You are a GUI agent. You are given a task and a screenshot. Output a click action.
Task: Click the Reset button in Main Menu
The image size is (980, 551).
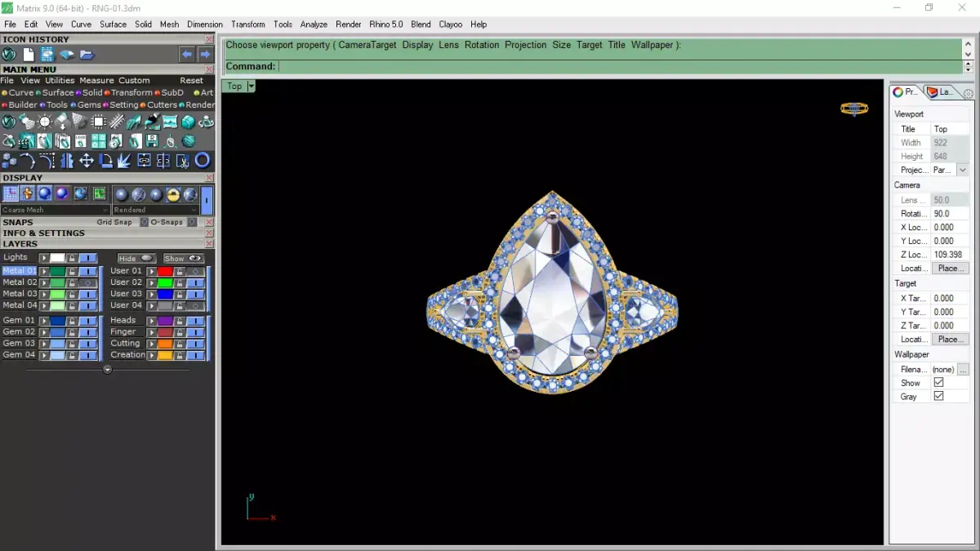point(191,80)
